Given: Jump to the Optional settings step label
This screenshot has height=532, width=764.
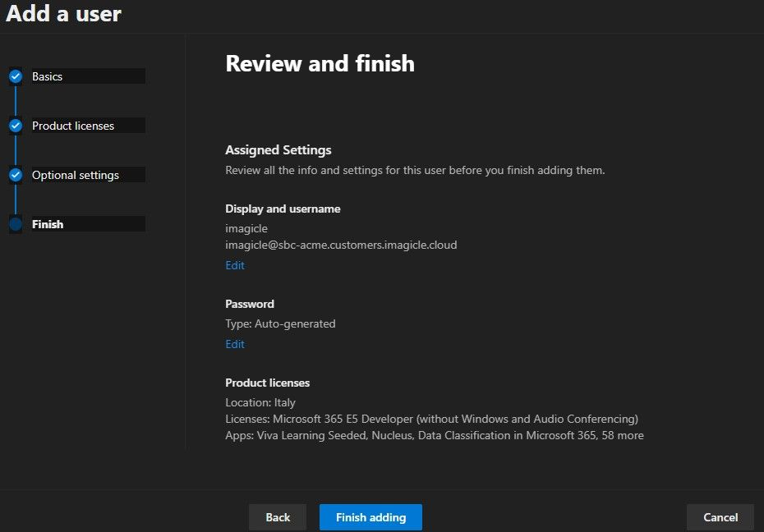Looking at the screenshot, I should (x=75, y=175).
